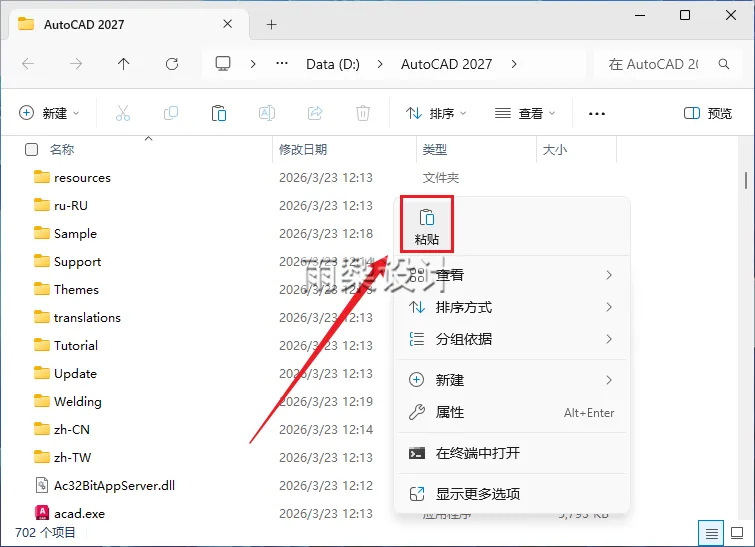755x547 pixels.
Task: Go up one folder level
Action: click(124, 64)
